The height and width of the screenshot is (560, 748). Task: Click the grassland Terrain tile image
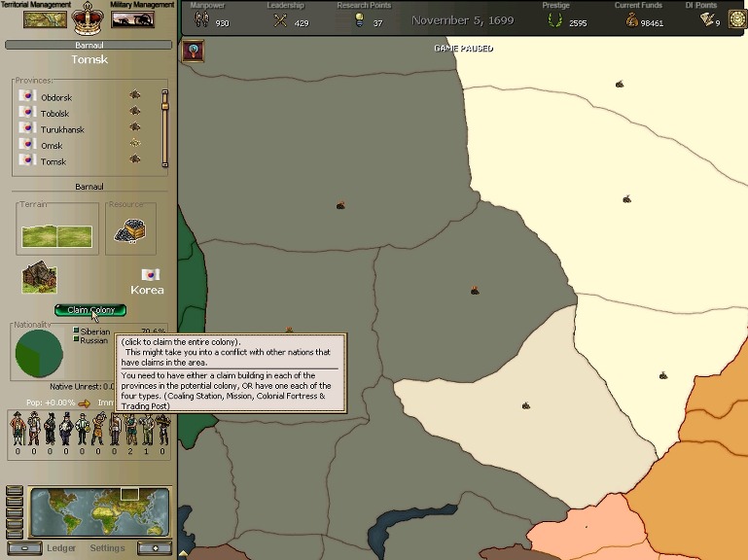tap(56, 236)
